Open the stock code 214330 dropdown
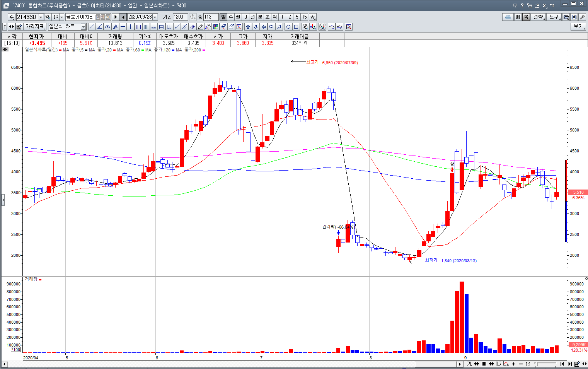Image resolution: width=588 pixels, height=369 pixels. (41, 17)
